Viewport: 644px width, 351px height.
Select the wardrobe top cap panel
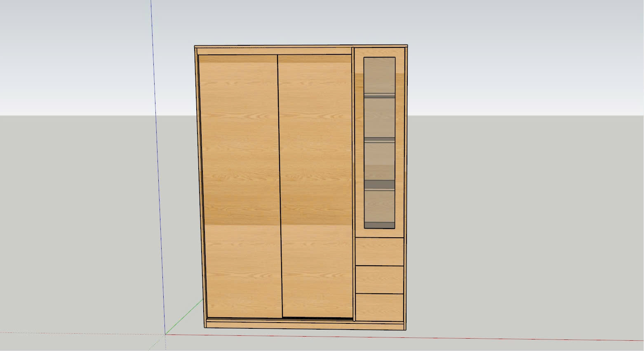click(301, 47)
